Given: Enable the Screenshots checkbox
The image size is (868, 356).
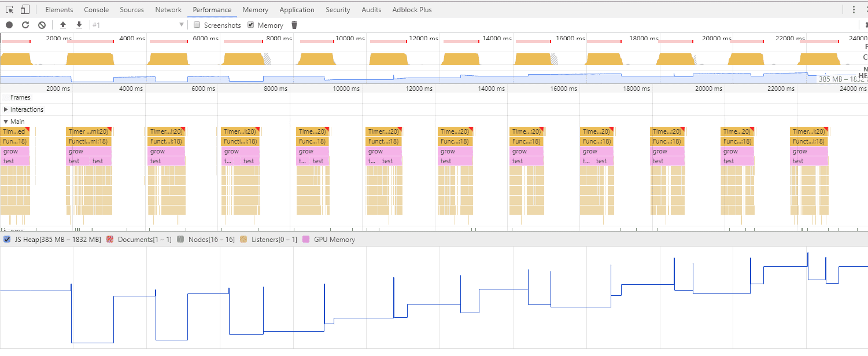Looking at the screenshot, I should (x=197, y=25).
